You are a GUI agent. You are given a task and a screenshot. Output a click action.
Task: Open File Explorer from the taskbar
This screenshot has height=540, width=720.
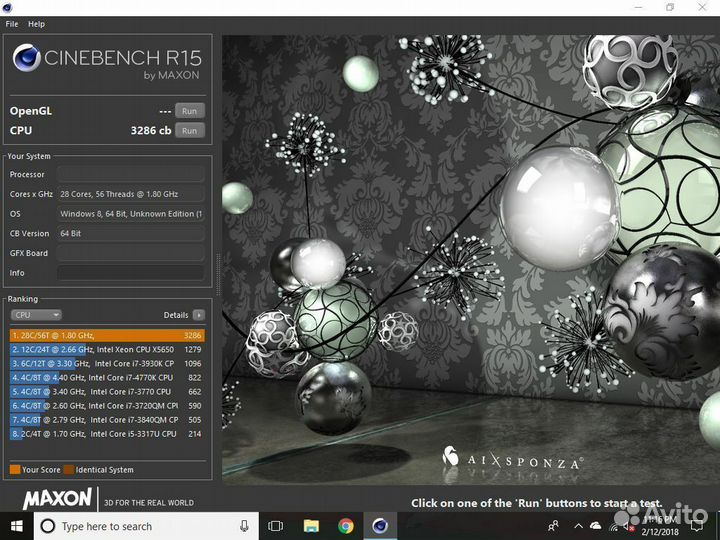click(x=311, y=526)
